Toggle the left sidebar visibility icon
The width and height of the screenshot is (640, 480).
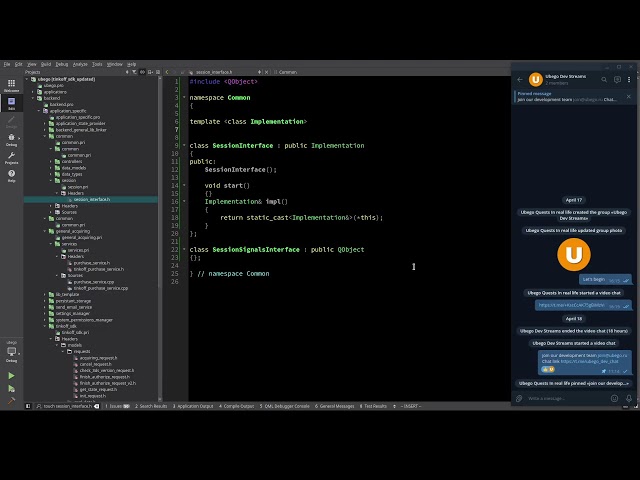tap(28, 406)
